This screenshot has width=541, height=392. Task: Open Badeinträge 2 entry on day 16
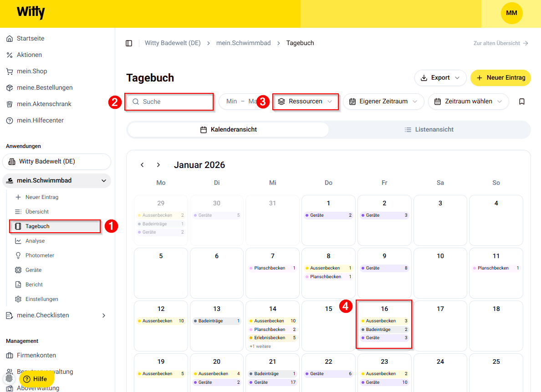pyautogui.click(x=384, y=330)
